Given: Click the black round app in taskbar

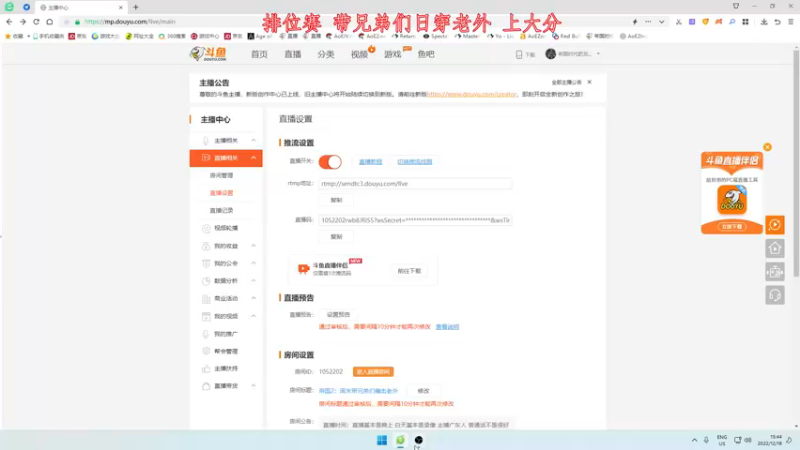Looking at the screenshot, I should pyautogui.click(x=419, y=440).
